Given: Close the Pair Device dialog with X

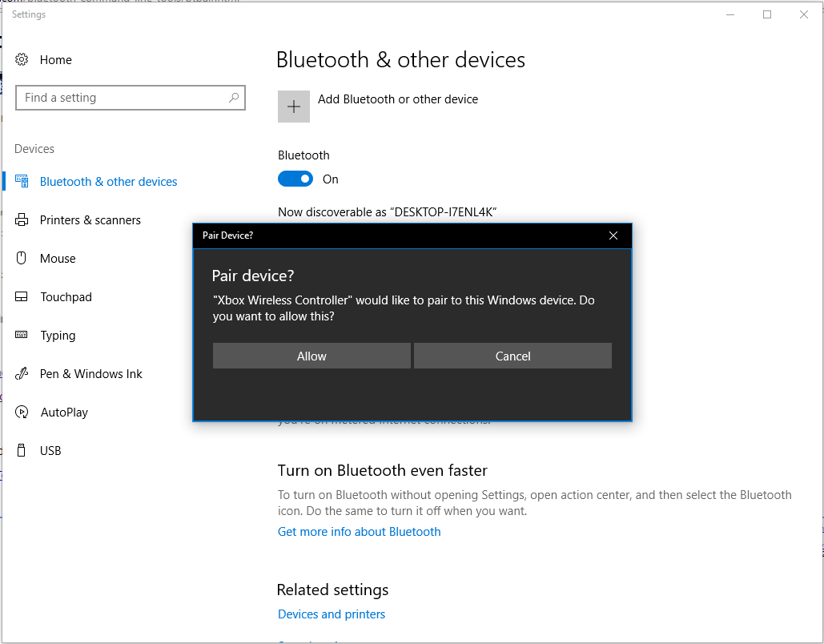Looking at the screenshot, I should [x=613, y=235].
